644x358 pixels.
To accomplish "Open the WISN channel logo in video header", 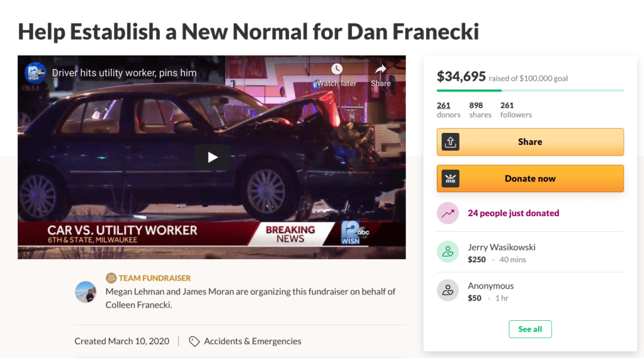I will tap(35, 72).
